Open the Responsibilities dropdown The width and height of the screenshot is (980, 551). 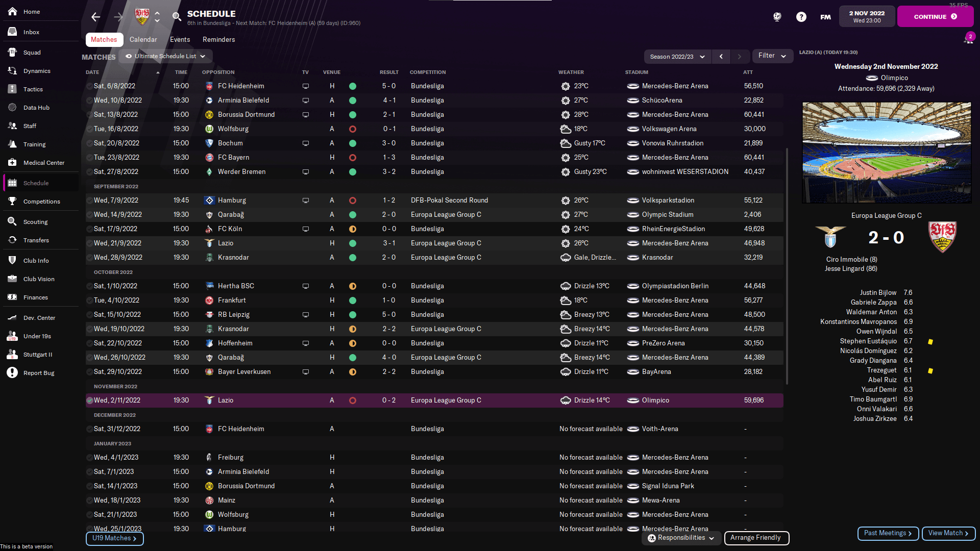pos(681,538)
